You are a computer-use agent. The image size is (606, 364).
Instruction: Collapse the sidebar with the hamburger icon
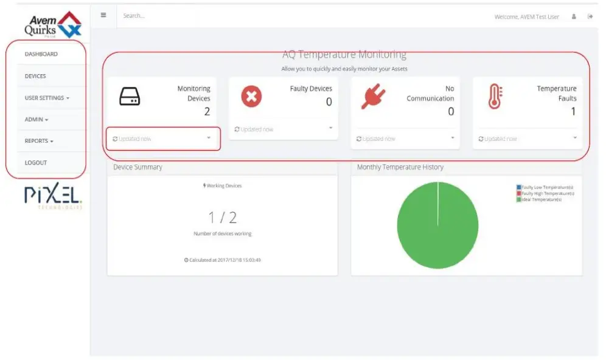103,15
